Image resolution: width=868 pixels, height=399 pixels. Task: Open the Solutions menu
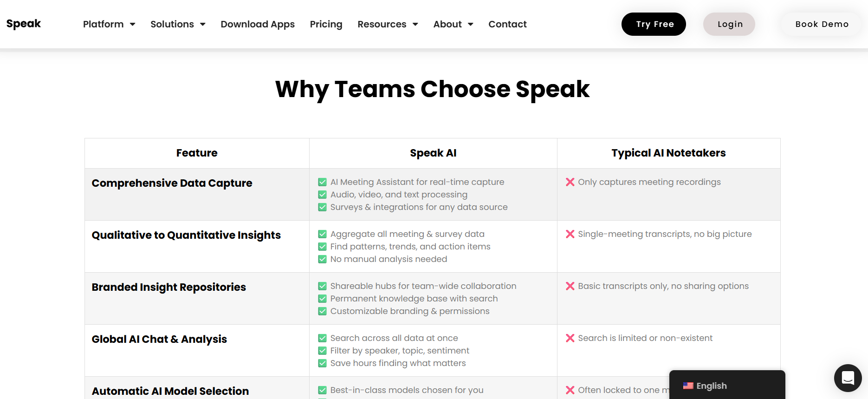[172, 24]
